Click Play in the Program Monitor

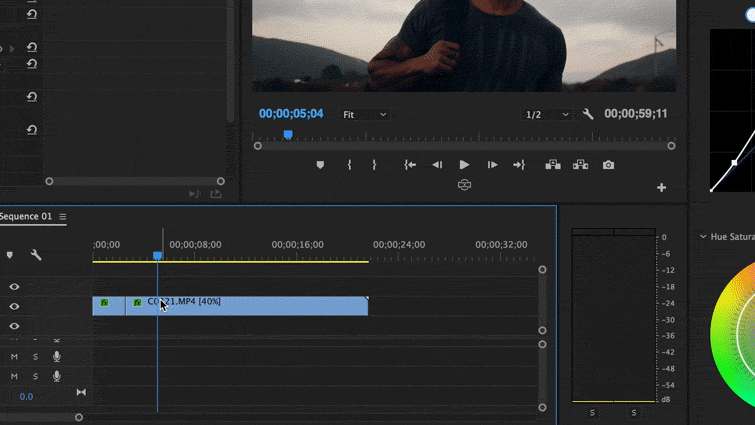point(464,165)
